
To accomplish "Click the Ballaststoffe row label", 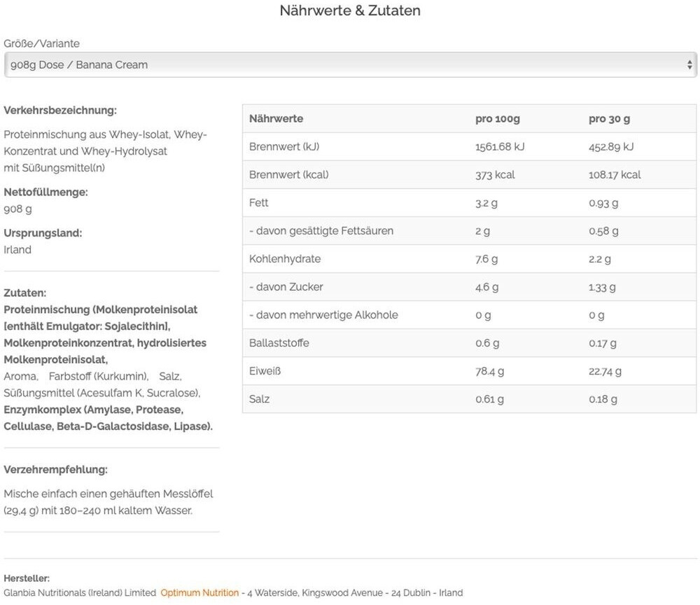I will [x=279, y=343].
